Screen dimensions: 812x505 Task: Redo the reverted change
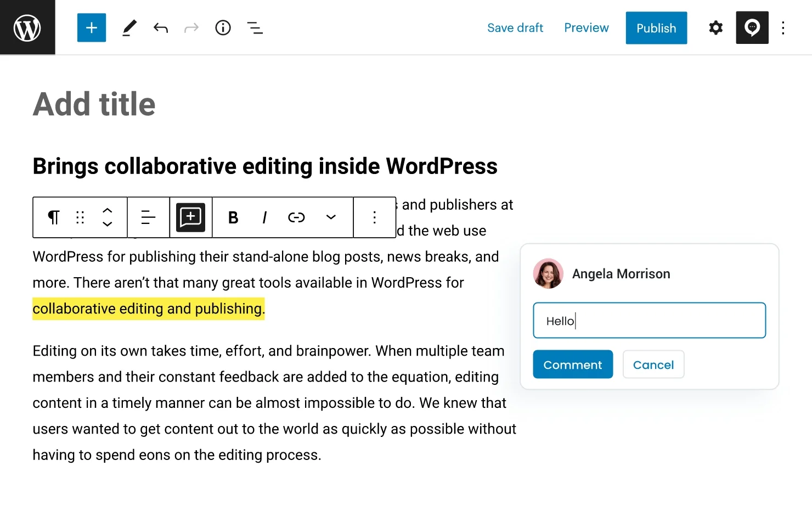coord(191,28)
